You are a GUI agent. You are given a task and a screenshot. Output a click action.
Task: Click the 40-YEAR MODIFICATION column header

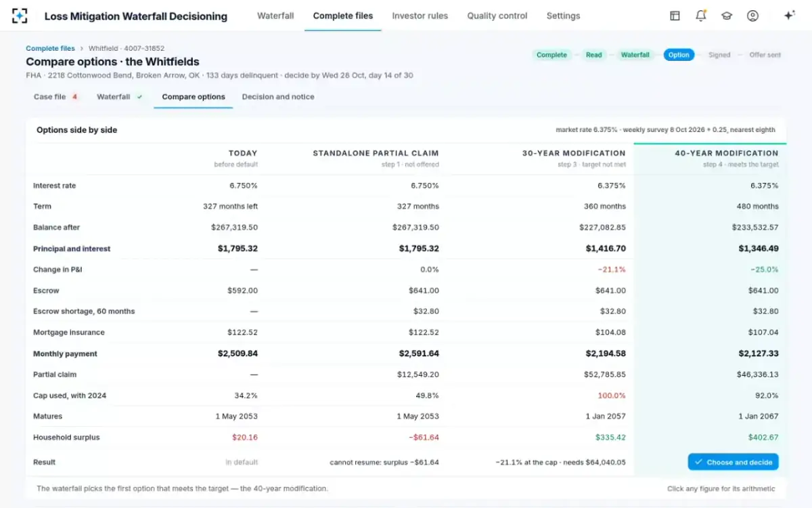click(727, 153)
